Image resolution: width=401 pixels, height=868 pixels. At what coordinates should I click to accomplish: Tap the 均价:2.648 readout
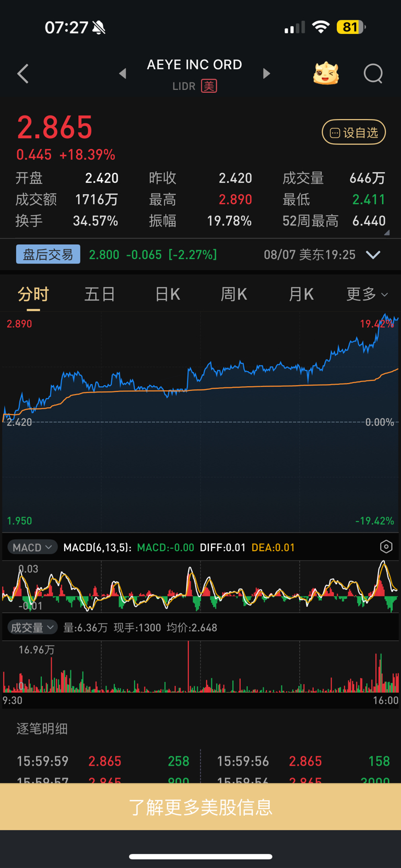(192, 627)
